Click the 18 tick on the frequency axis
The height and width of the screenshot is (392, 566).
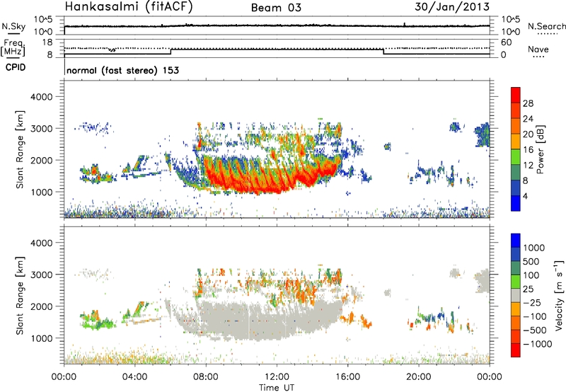point(47,42)
